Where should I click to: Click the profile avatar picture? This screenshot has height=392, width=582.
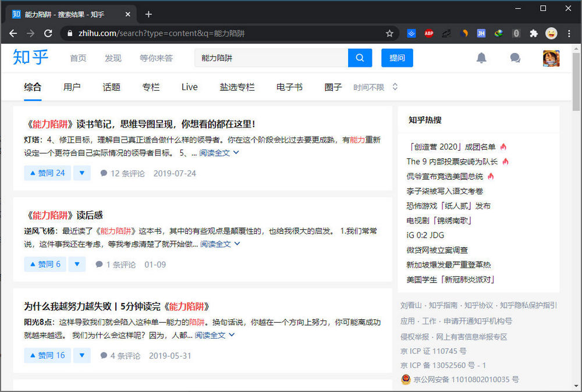tap(551, 58)
